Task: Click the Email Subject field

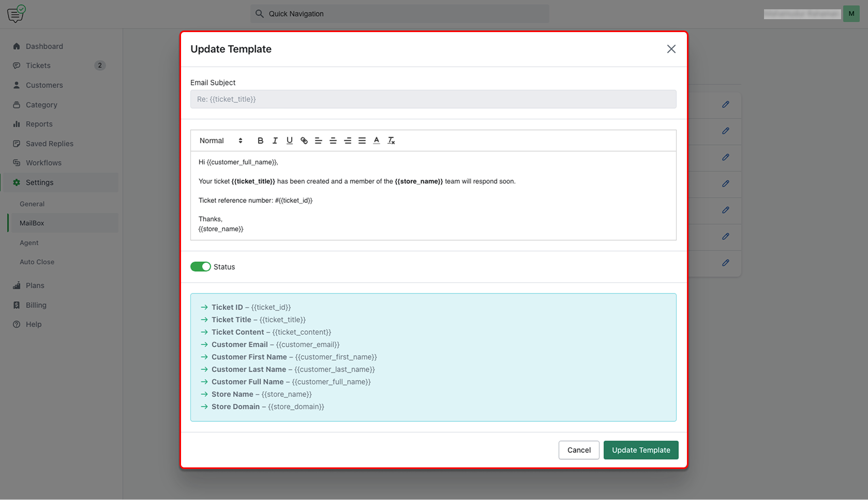Action: click(433, 99)
